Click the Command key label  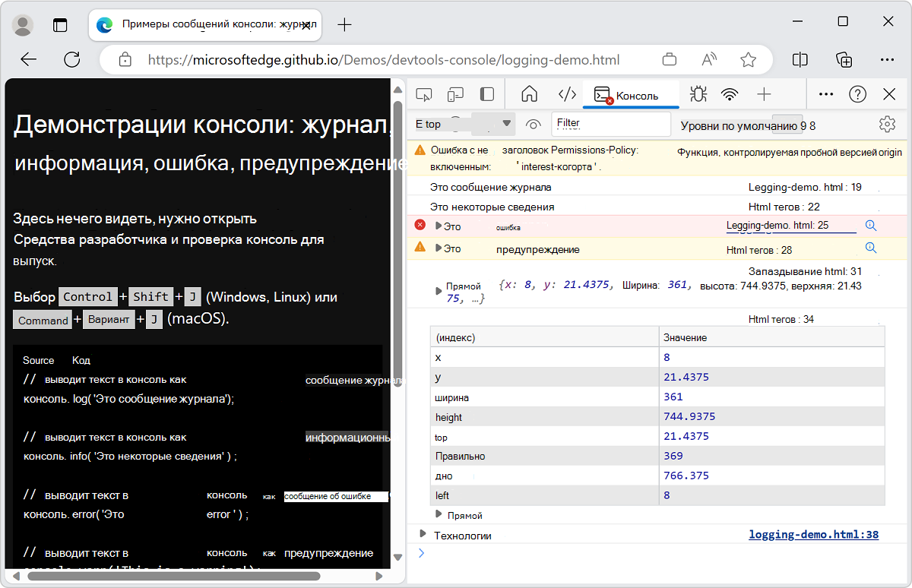43,321
